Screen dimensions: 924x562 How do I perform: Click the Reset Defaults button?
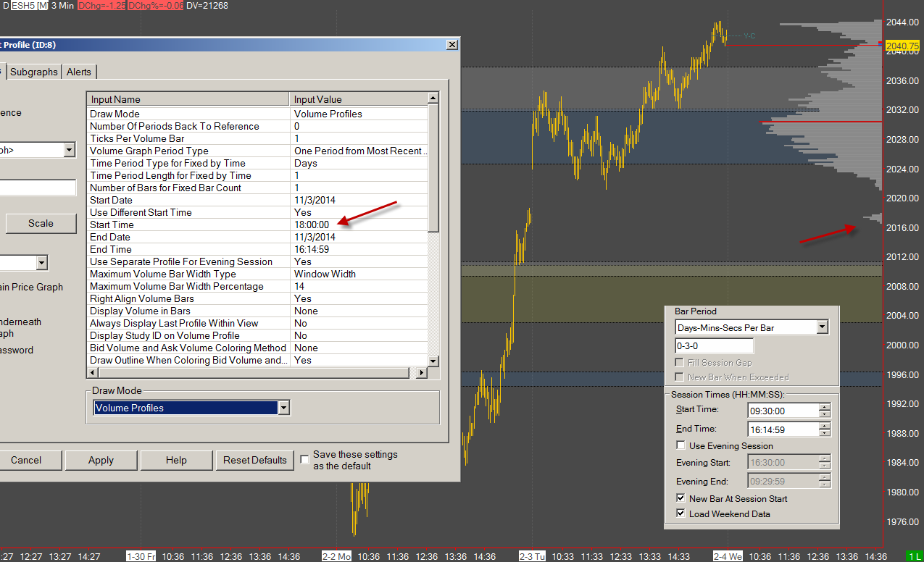(x=254, y=461)
